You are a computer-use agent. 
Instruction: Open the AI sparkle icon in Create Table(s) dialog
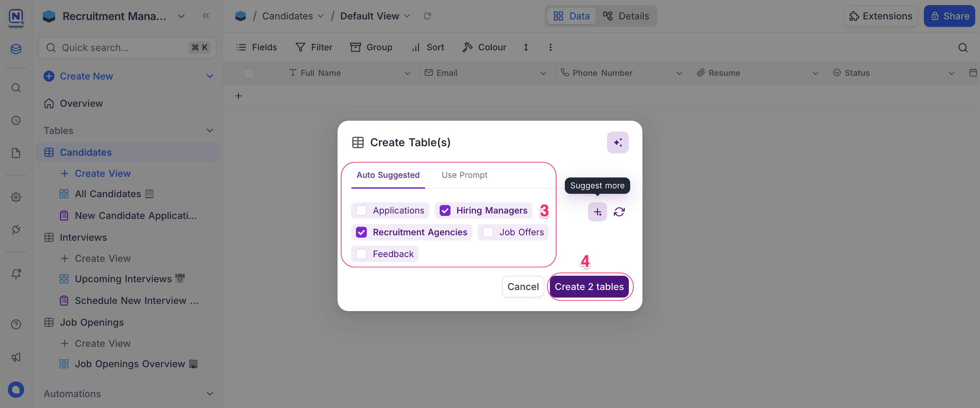coord(618,142)
